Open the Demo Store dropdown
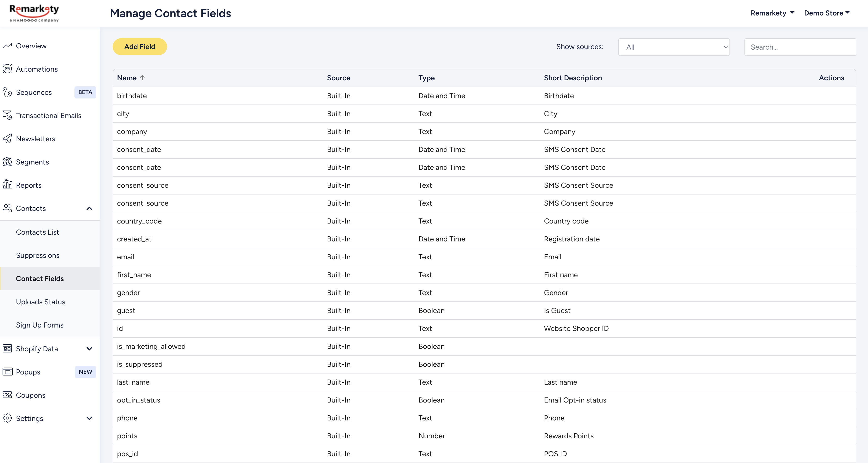 tap(827, 13)
